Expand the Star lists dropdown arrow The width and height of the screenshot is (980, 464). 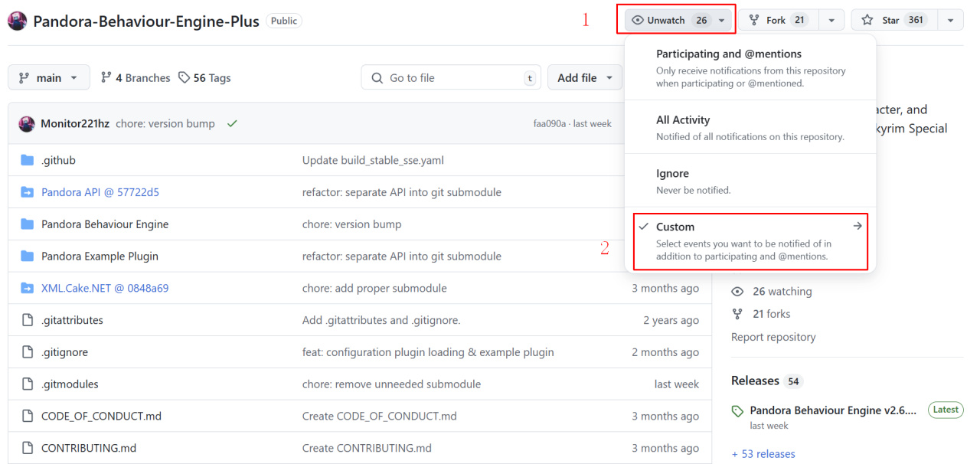950,21
